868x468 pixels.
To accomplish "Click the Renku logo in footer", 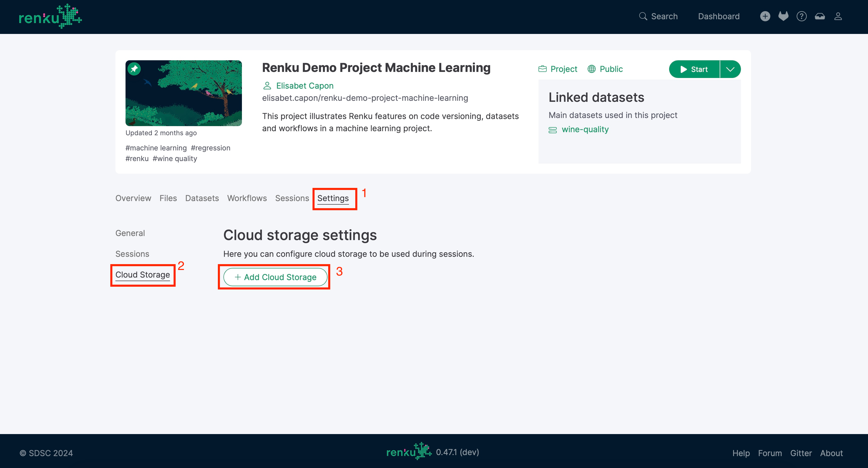I will point(409,451).
